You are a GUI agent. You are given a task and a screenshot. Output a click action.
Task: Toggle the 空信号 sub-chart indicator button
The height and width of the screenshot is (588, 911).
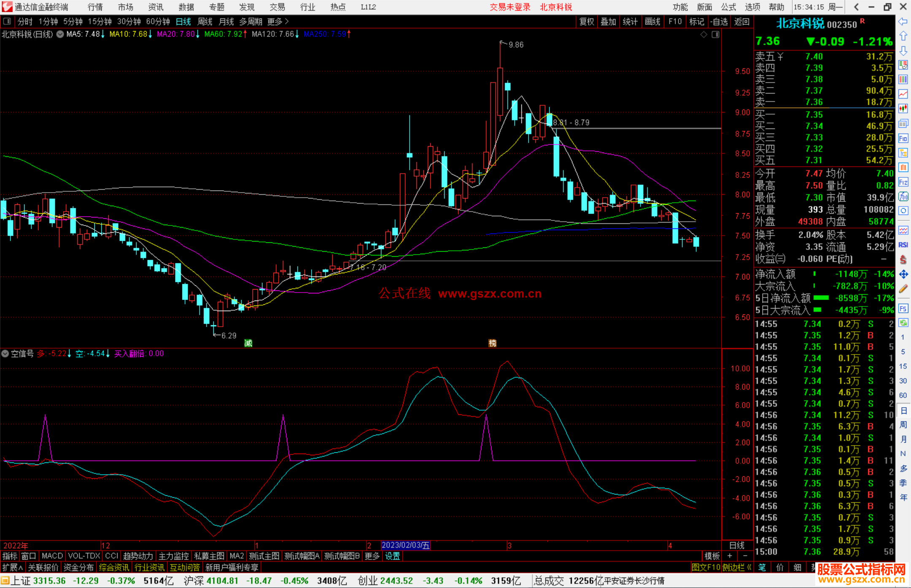pyautogui.click(x=5, y=354)
